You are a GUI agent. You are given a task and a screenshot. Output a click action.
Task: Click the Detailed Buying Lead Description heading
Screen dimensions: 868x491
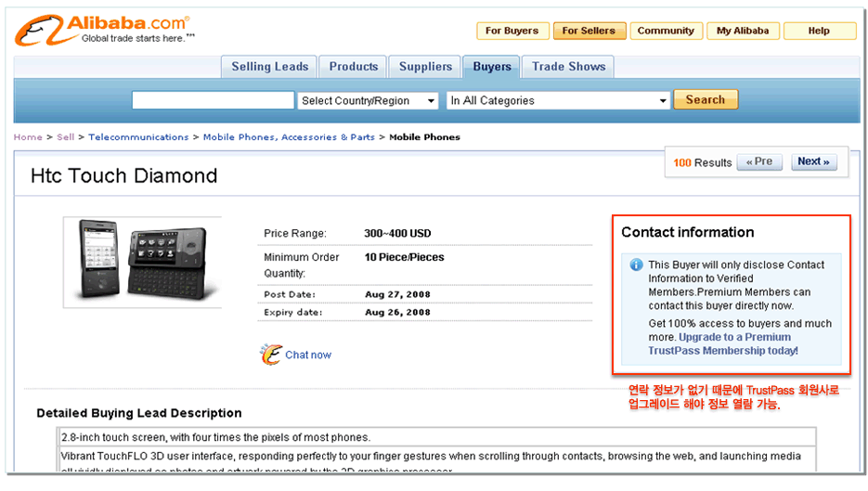tap(139, 413)
